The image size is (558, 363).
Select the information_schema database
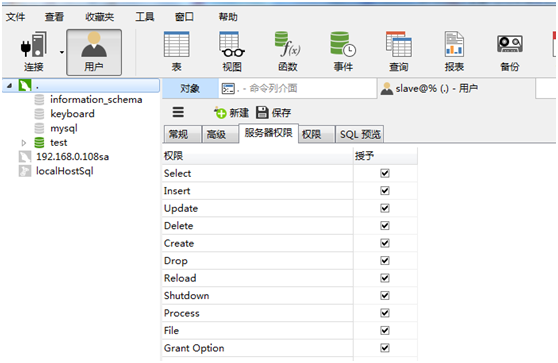[x=96, y=100]
